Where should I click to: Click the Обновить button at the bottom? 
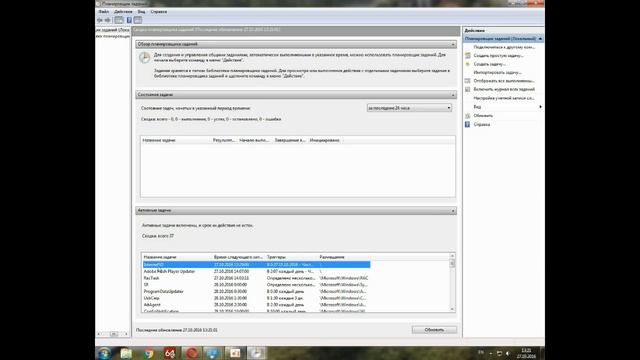434,330
